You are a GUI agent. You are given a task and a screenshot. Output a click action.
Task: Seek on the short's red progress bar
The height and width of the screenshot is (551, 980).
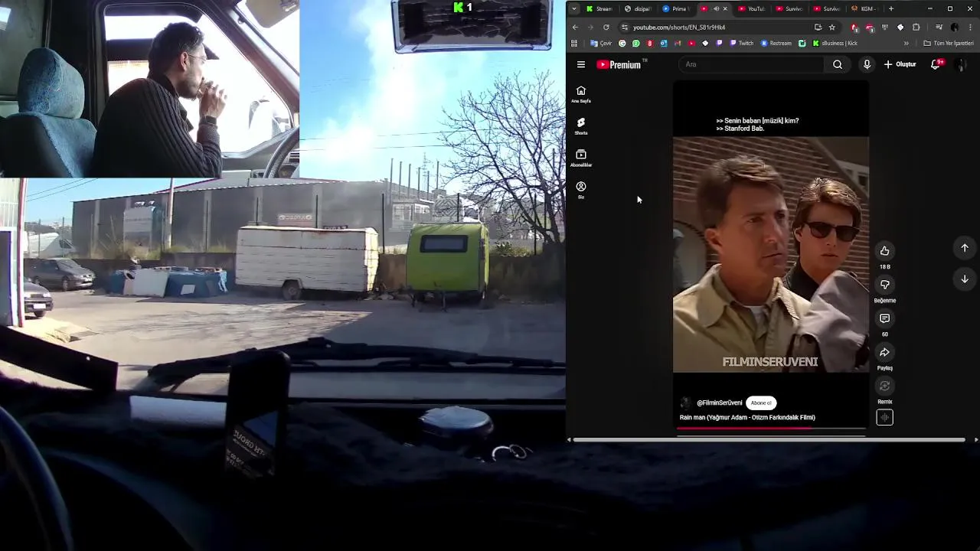[x=771, y=429]
